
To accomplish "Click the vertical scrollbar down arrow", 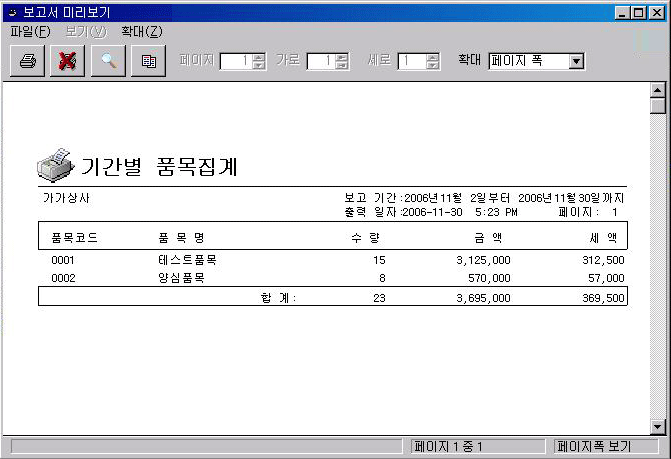I will (657, 426).
